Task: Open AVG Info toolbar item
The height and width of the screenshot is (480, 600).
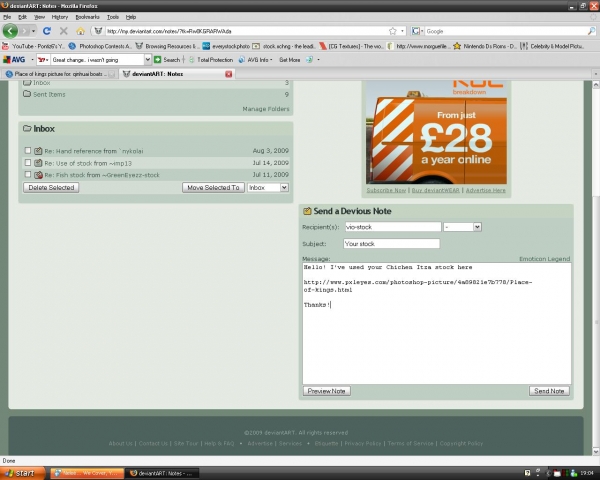Action: point(255,60)
